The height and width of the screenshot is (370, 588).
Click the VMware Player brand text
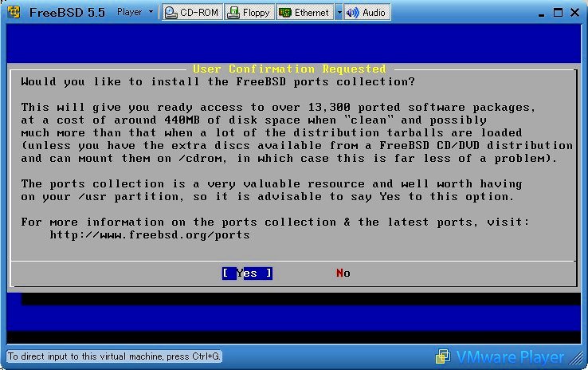pos(510,356)
